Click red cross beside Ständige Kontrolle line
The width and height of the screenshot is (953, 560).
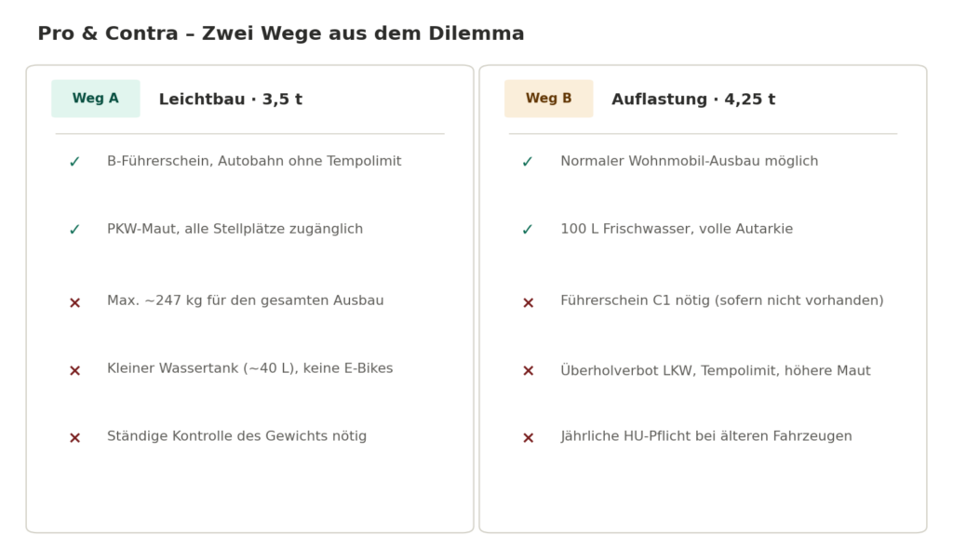tap(74, 438)
